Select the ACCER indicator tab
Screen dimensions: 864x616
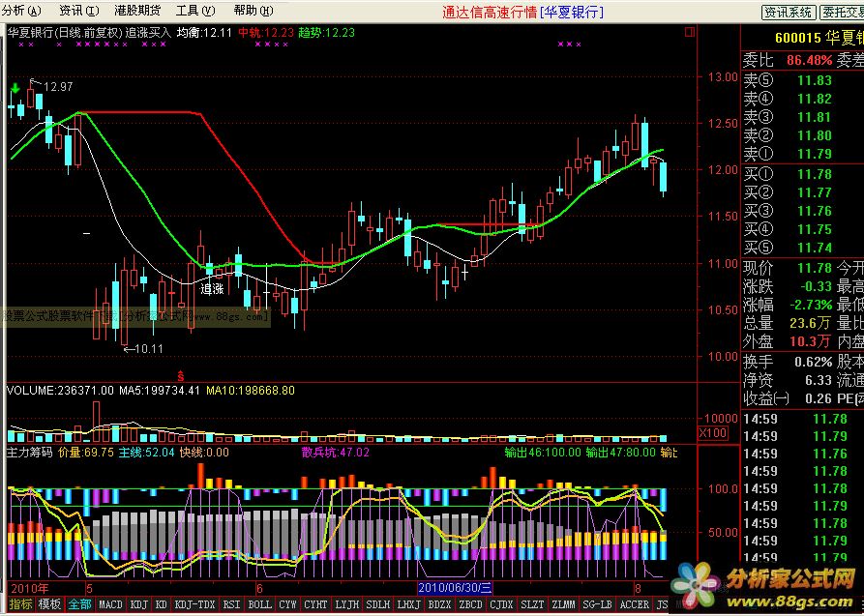point(635,604)
